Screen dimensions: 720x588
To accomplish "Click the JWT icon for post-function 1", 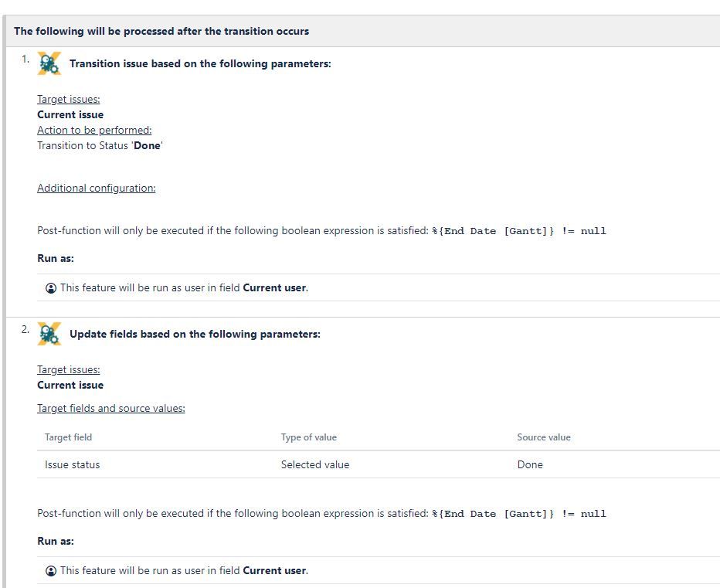I will point(49,63).
